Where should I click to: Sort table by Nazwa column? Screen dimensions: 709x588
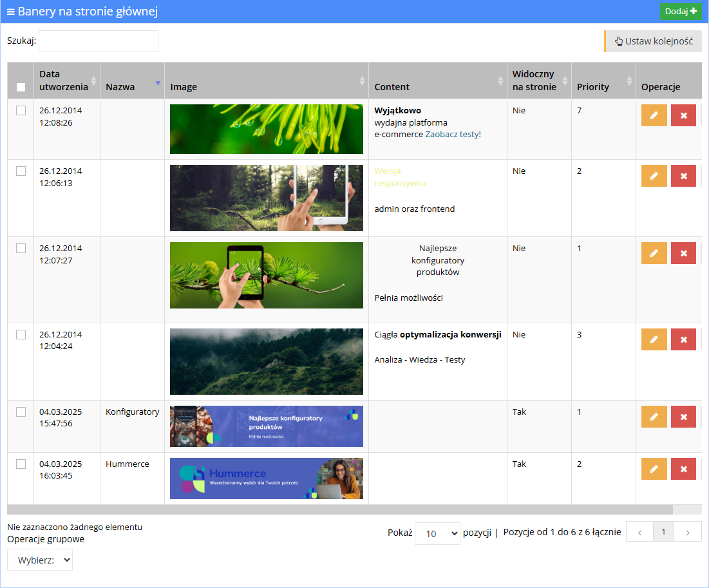133,81
